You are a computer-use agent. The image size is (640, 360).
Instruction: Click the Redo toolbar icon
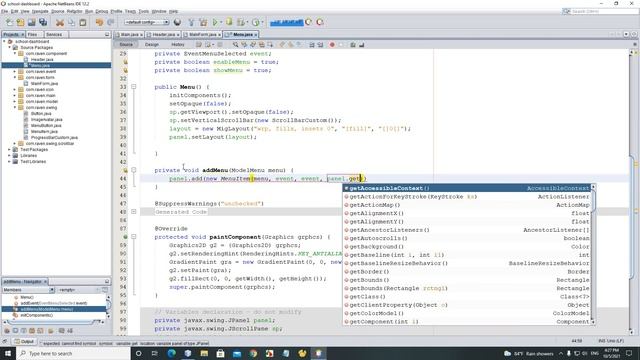pyautogui.click(x=110, y=22)
